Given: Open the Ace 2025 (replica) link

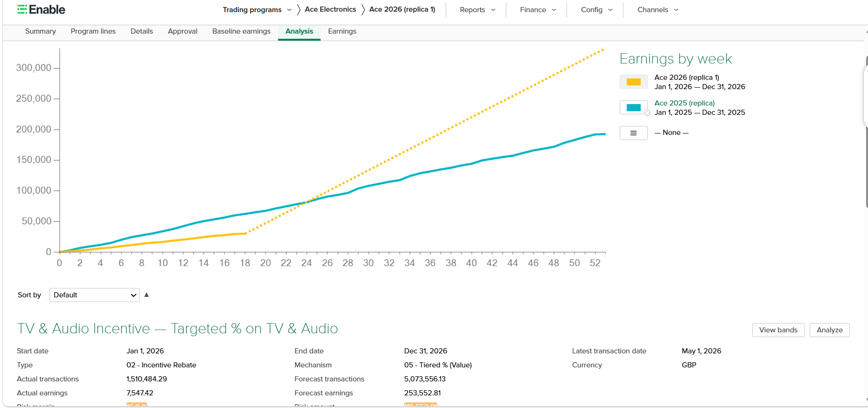Looking at the screenshot, I should coord(684,103).
